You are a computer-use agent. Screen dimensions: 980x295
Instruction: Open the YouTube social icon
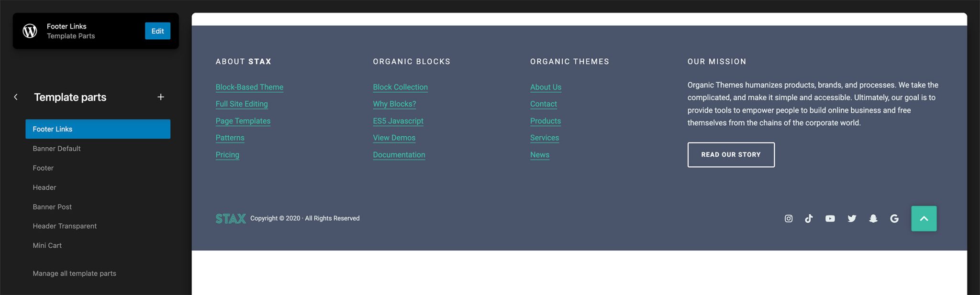(x=830, y=219)
